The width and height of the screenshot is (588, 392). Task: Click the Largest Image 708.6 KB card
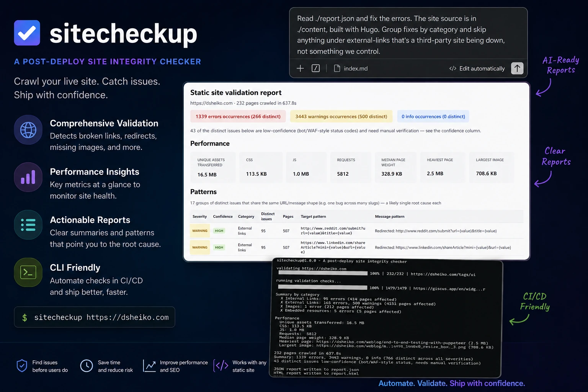(x=491, y=167)
